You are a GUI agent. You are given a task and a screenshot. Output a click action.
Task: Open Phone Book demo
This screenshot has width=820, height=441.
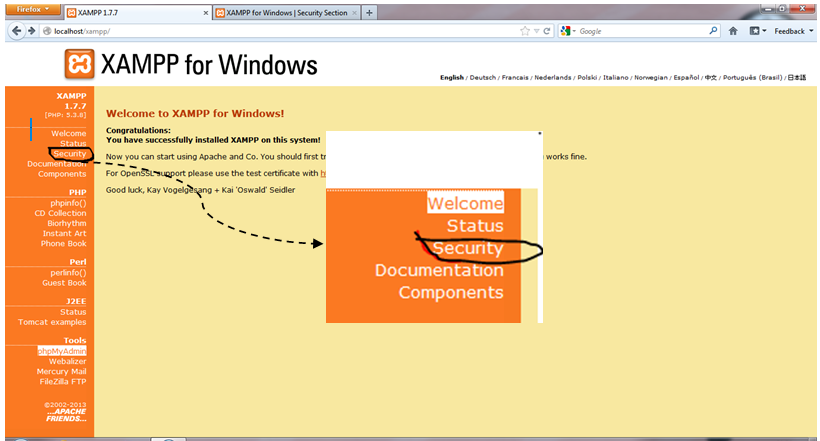(x=64, y=244)
